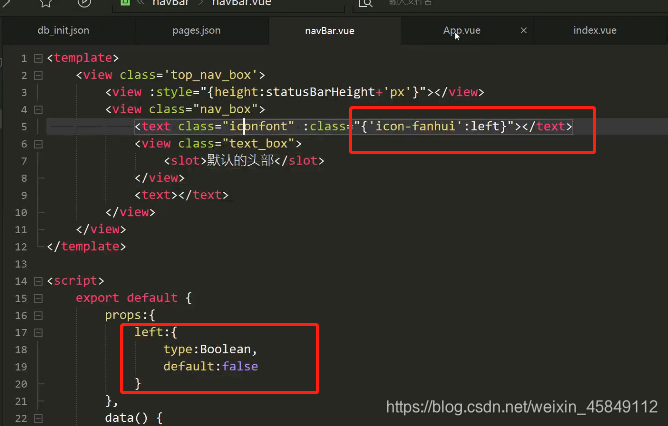Click line number 7 in the gutter

tap(24, 161)
